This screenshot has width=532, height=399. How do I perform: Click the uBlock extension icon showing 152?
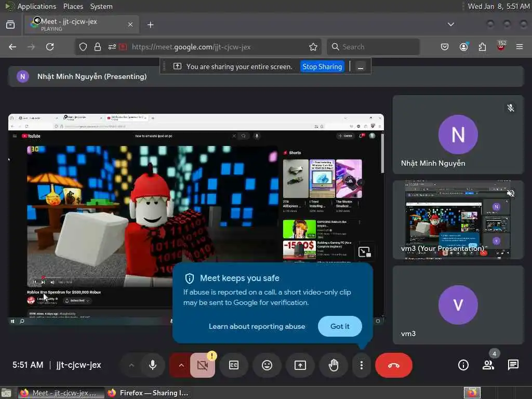tap(501, 46)
